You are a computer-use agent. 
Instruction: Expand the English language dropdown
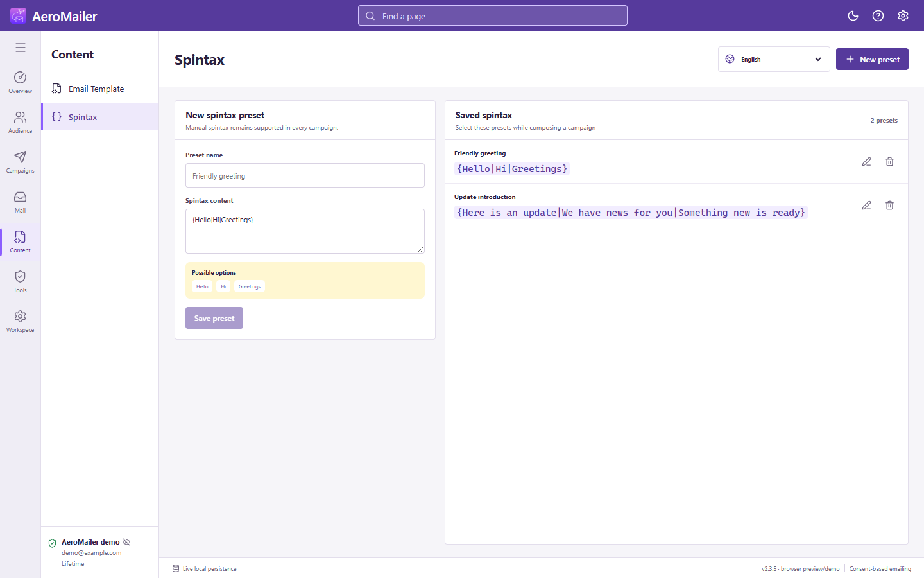[x=774, y=59]
